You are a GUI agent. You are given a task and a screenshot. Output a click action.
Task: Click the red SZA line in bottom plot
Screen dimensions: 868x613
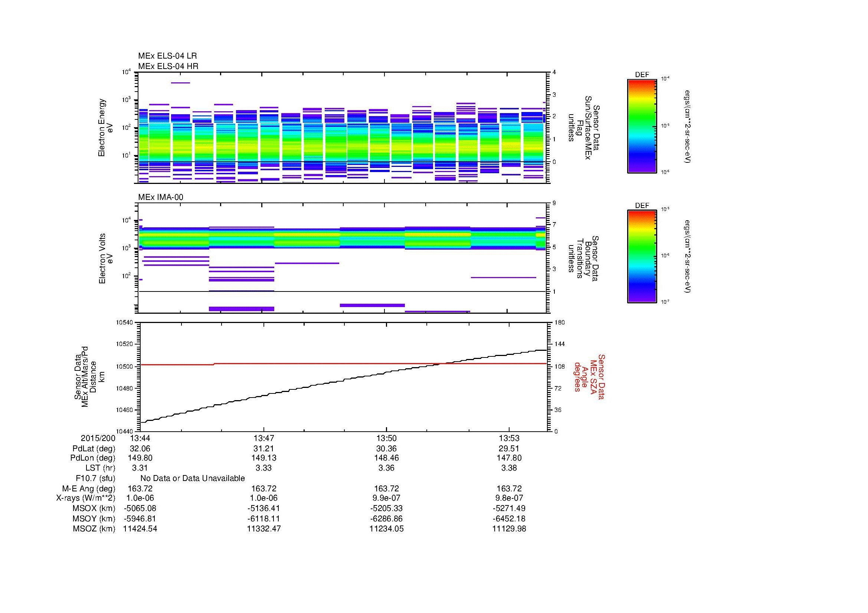[x=343, y=364]
